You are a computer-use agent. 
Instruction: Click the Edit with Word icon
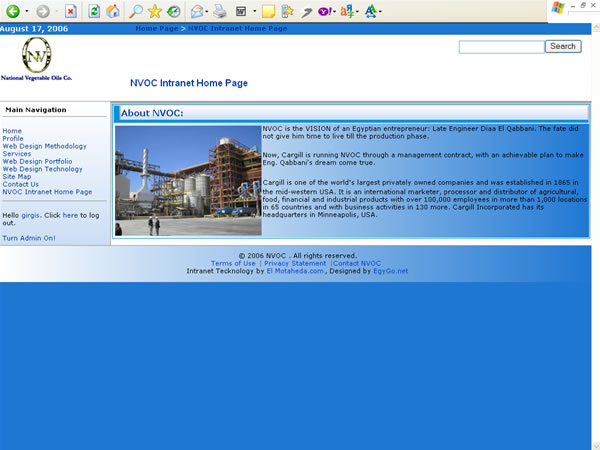(241, 11)
